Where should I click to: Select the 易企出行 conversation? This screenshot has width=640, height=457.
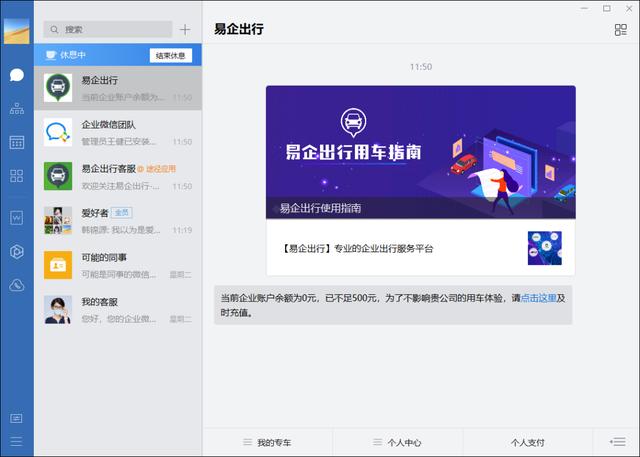coord(118,88)
